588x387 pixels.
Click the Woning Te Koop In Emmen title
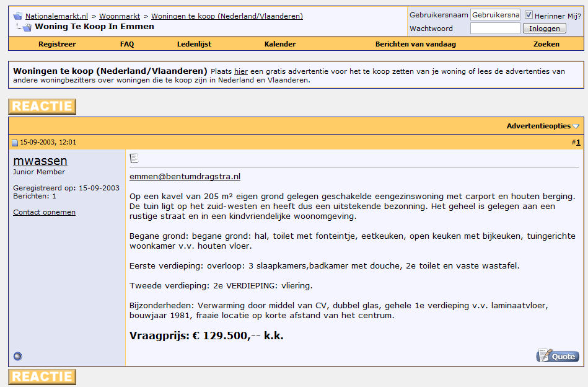point(95,27)
